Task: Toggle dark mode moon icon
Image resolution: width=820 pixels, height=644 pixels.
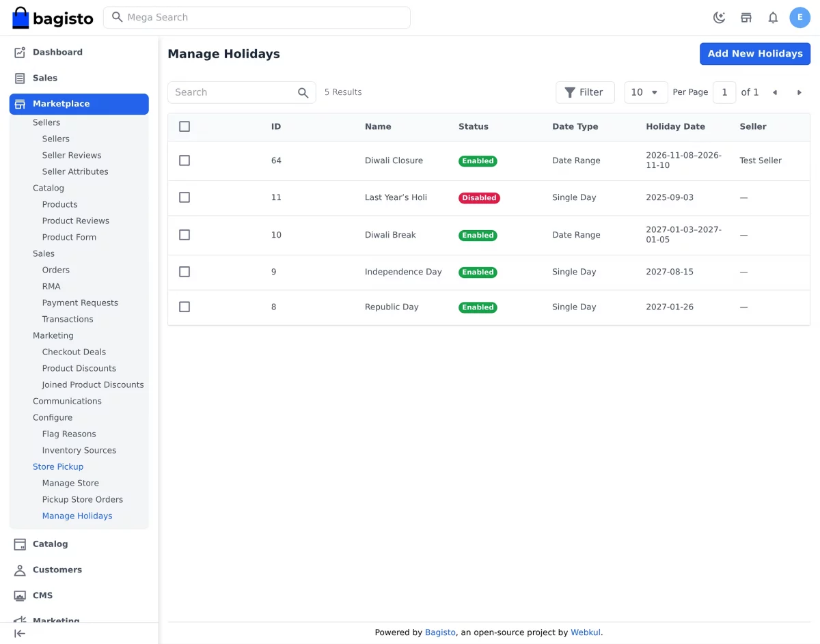Action: (719, 18)
